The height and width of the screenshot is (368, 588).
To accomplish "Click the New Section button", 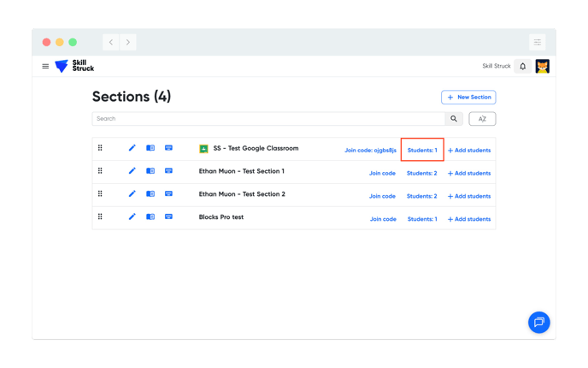I will (468, 98).
